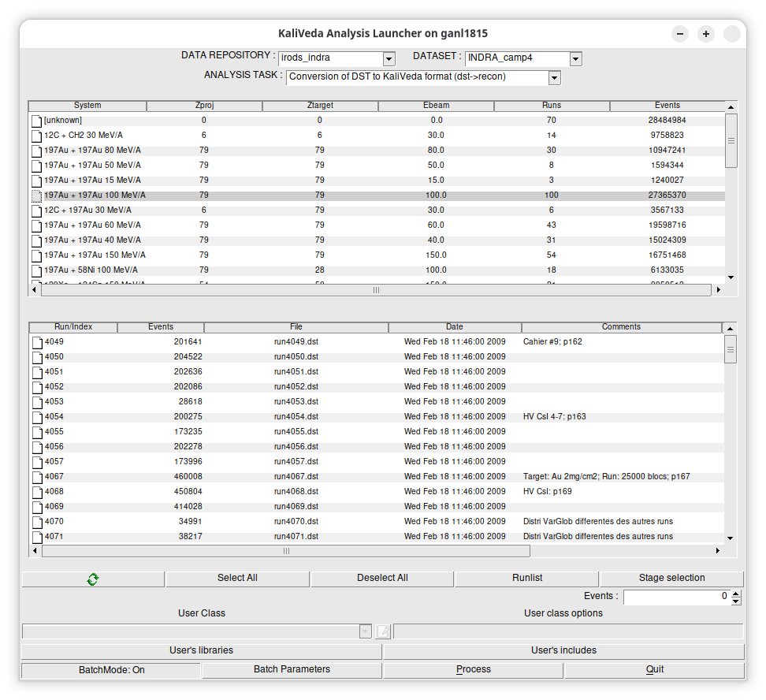Image resolution: width=766 pixels, height=700 pixels.
Task: Click the file icon next to run 4067
Action: pyautogui.click(x=36, y=477)
